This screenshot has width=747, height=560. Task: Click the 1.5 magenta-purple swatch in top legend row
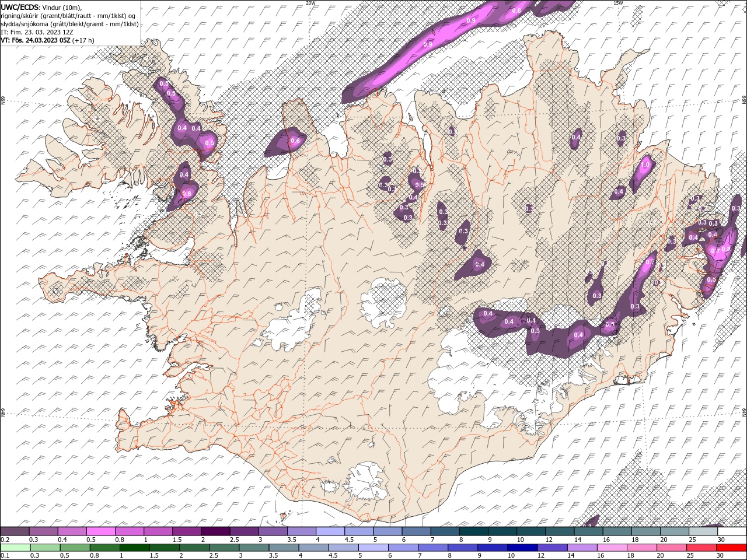pyautogui.click(x=187, y=532)
